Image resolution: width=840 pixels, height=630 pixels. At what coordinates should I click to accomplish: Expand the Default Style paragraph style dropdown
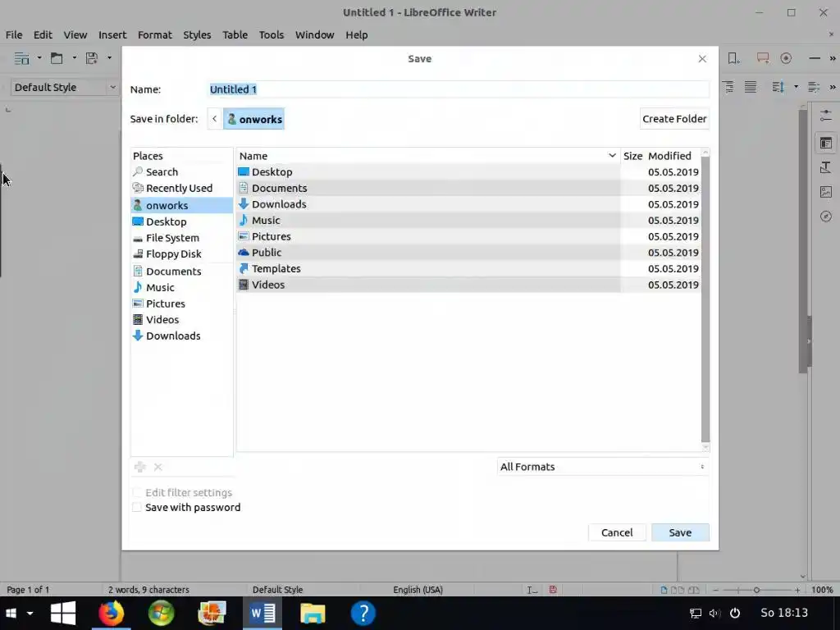(112, 87)
